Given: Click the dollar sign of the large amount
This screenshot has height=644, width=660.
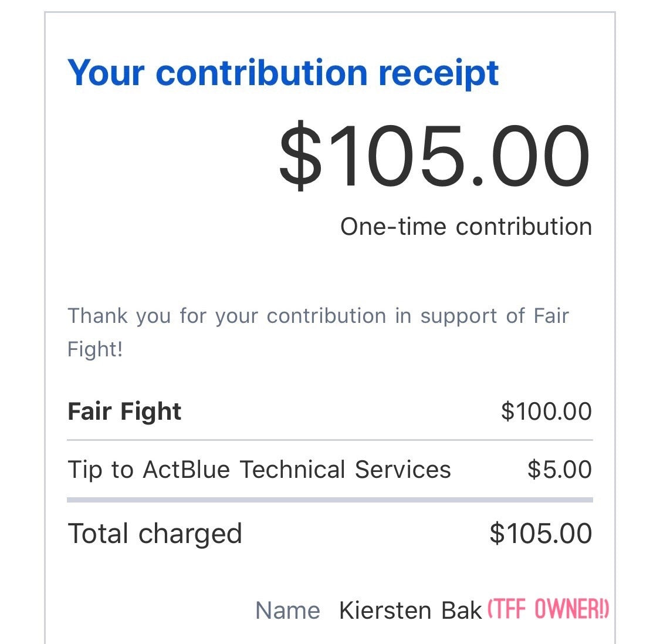Looking at the screenshot, I should pos(300,156).
